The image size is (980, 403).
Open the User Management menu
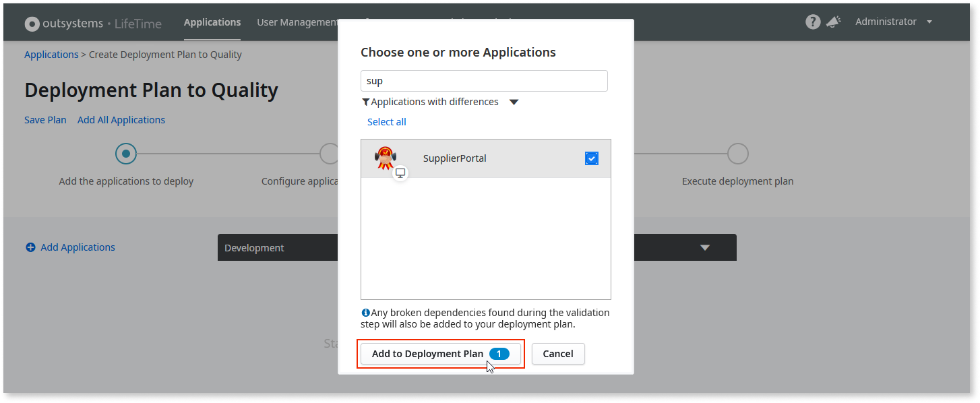pyautogui.click(x=298, y=21)
